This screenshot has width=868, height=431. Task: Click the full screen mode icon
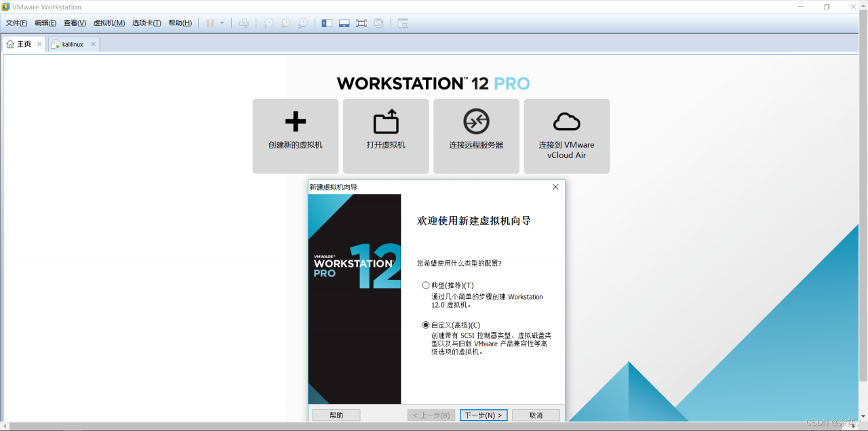point(361,23)
